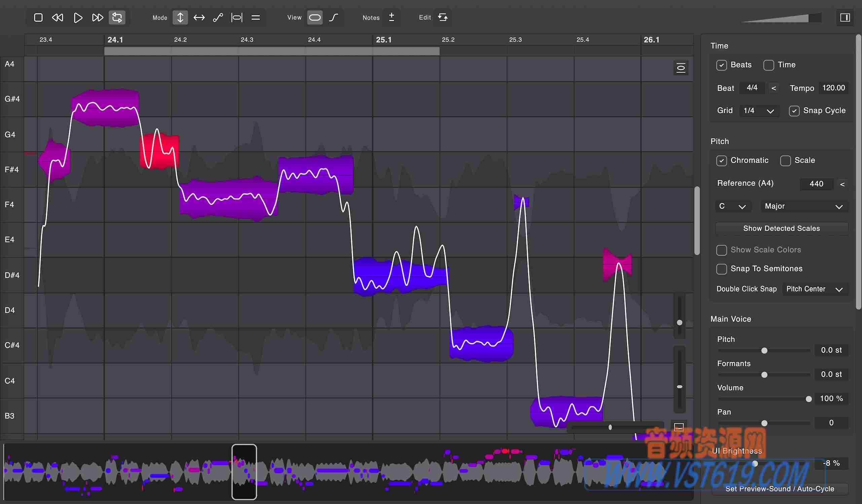The width and height of the screenshot is (862, 504).
Task: Select the vertical pitch edit mode
Action: tap(180, 17)
